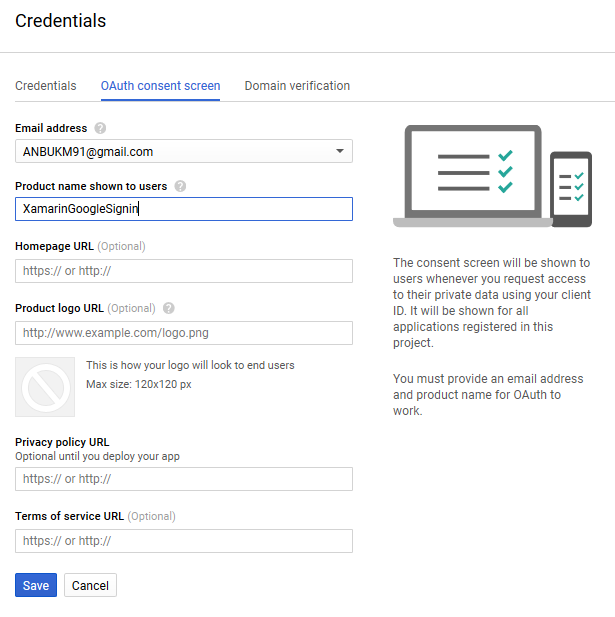Click the logo preview placeholder image

pos(45,386)
